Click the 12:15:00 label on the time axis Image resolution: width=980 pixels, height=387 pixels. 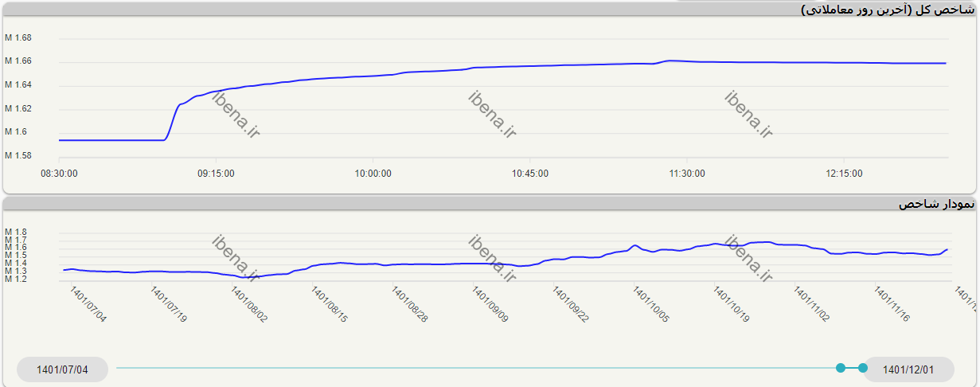click(845, 174)
